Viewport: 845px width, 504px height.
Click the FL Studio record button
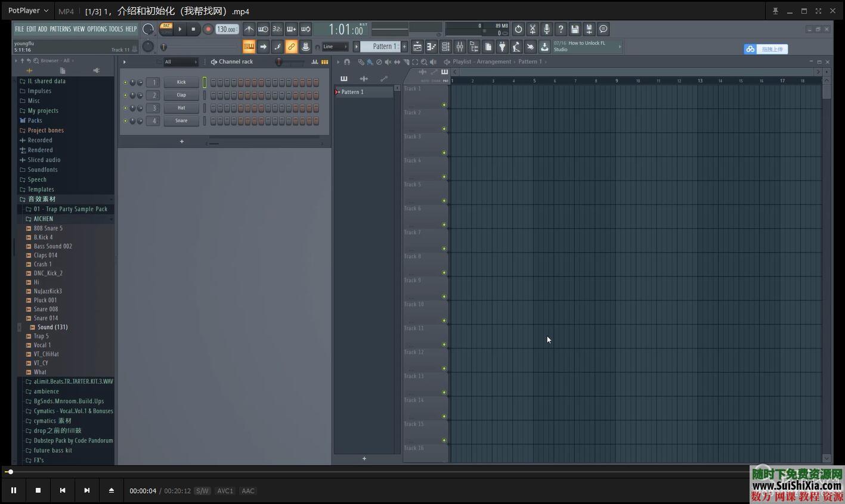point(208,29)
